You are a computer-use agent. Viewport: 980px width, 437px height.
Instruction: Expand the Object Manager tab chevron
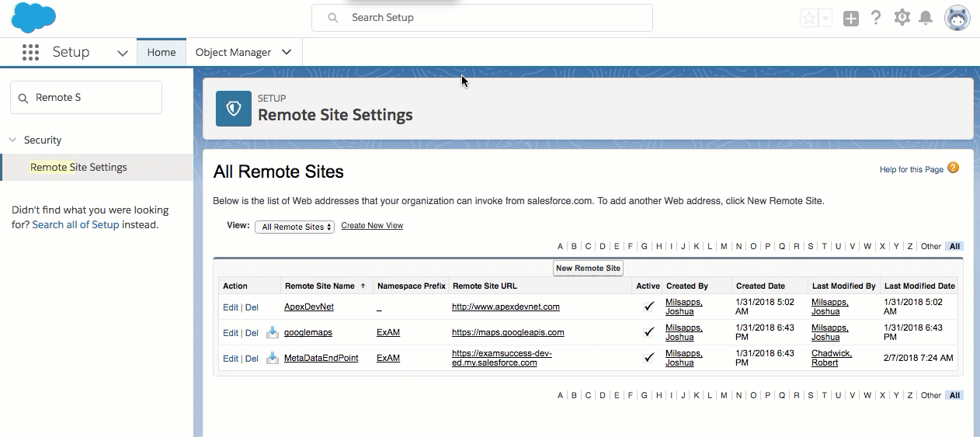click(287, 53)
